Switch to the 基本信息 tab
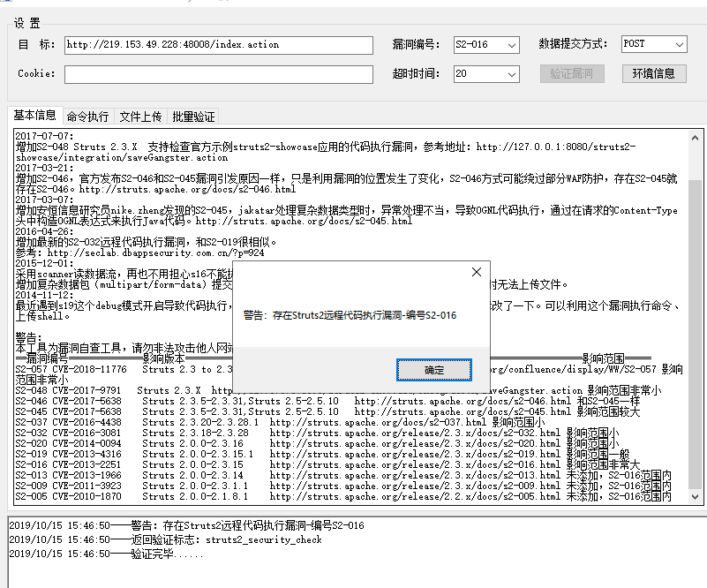This screenshot has height=588, width=707. pyautogui.click(x=34, y=115)
